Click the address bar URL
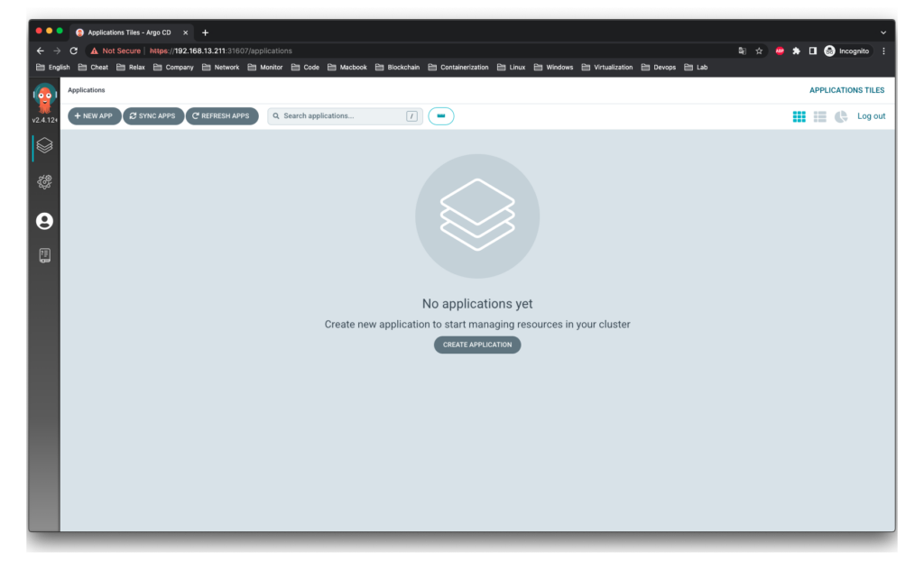924x570 pixels. (x=221, y=51)
